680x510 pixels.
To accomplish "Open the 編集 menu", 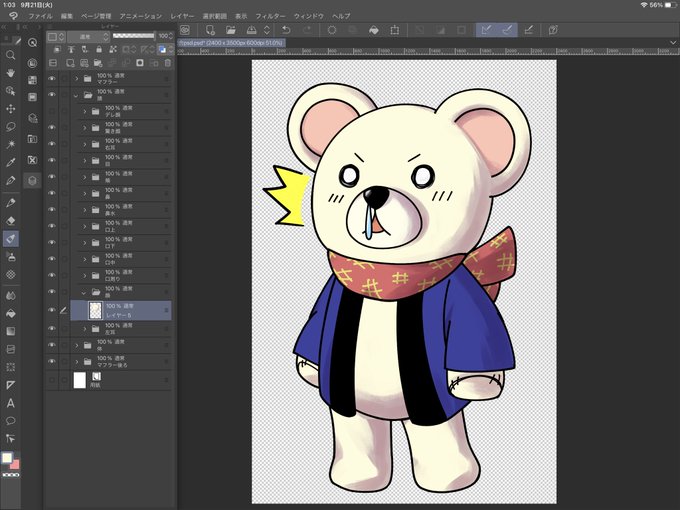I will pos(66,16).
